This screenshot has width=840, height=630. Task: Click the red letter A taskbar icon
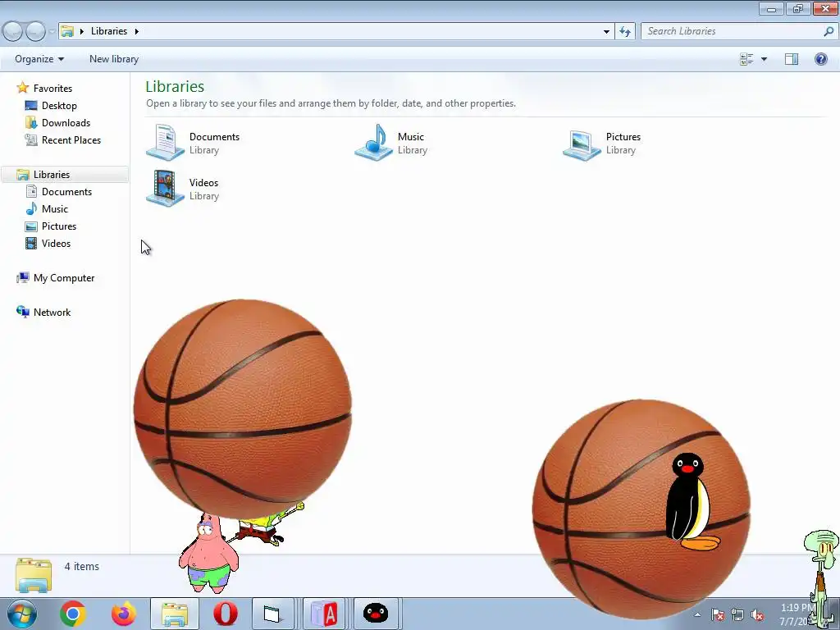coord(324,614)
